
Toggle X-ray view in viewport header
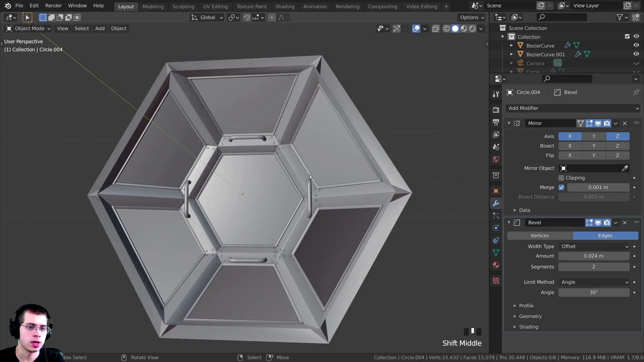tap(436, 29)
